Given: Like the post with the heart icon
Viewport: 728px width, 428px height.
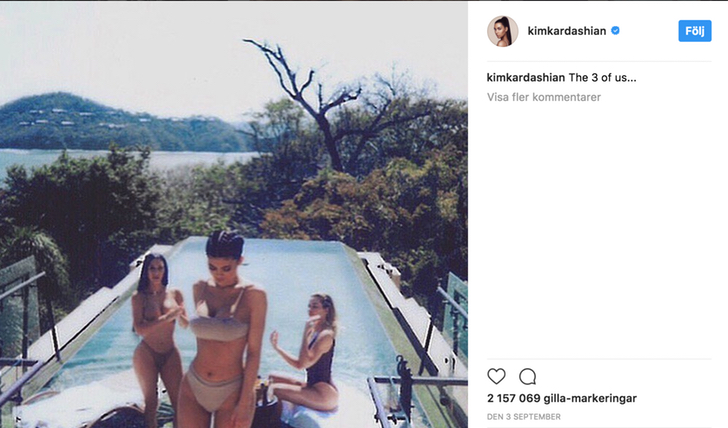Looking at the screenshot, I should 496,376.
